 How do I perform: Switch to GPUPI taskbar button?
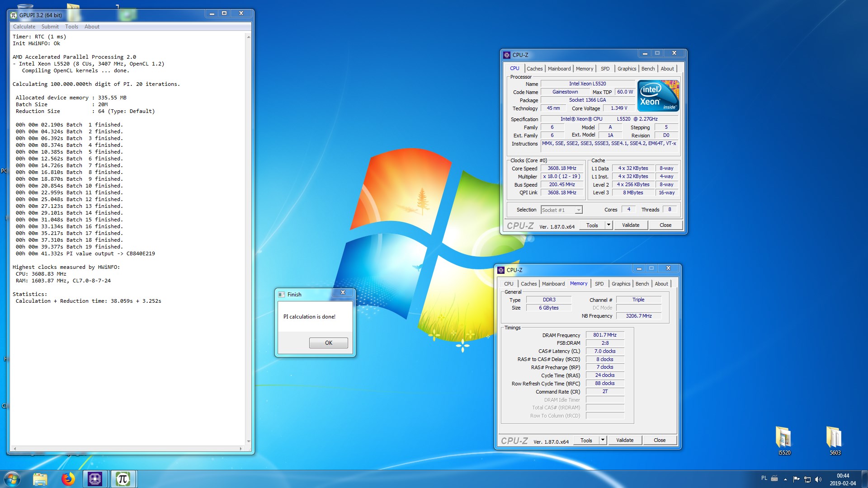pyautogui.click(x=123, y=479)
